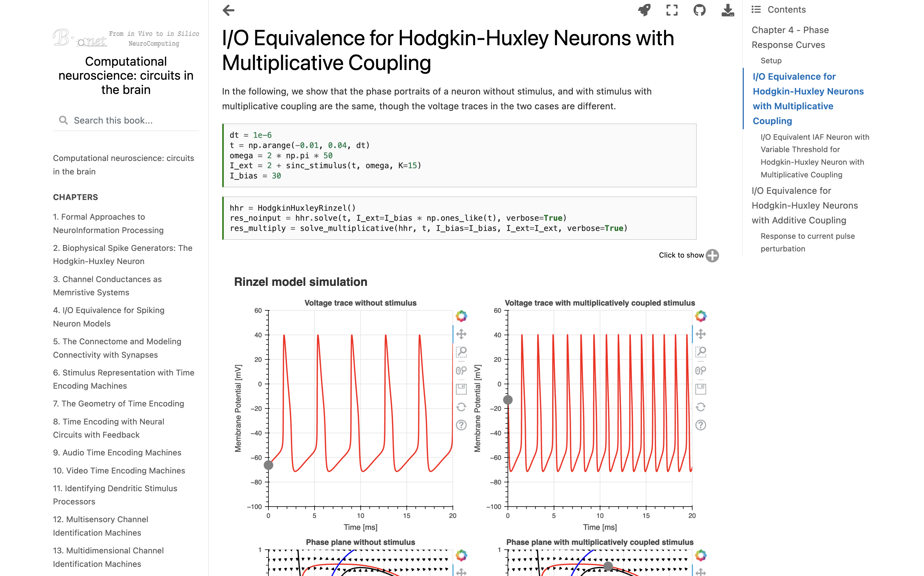Image resolution: width=924 pixels, height=576 pixels.
Task: Click the download page icon
Action: pos(727,10)
